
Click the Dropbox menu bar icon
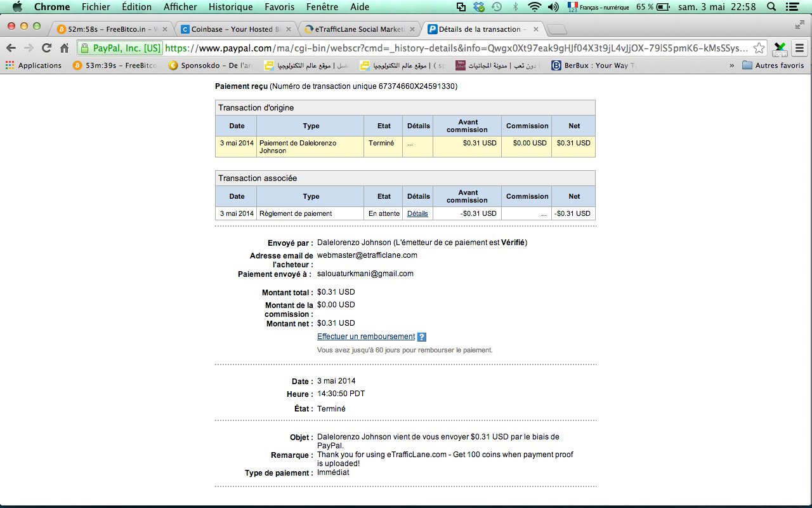tap(480, 7)
